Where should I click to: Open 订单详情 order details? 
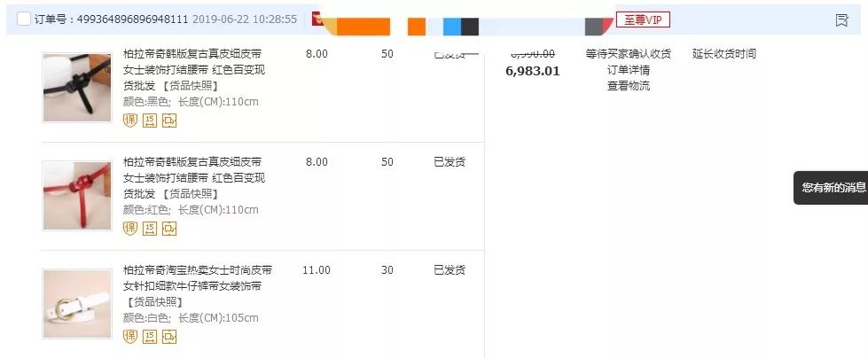(629, 70)
